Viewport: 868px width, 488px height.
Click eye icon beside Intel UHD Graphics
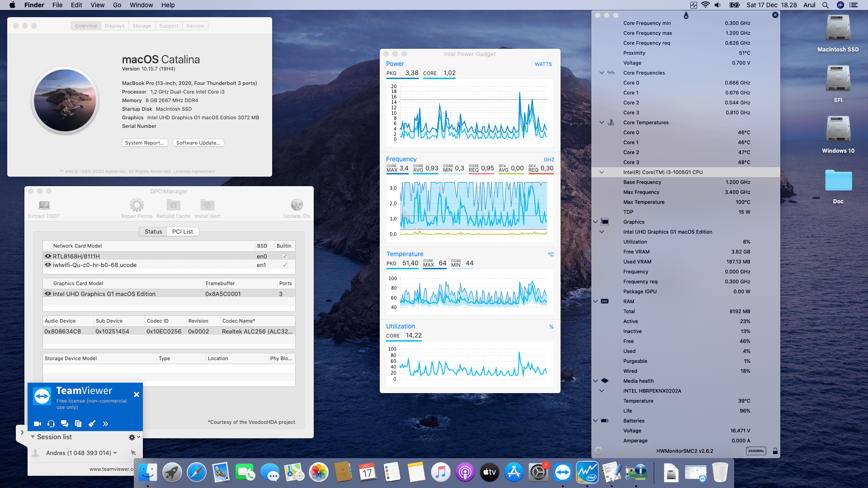click(x=47, y=294)
